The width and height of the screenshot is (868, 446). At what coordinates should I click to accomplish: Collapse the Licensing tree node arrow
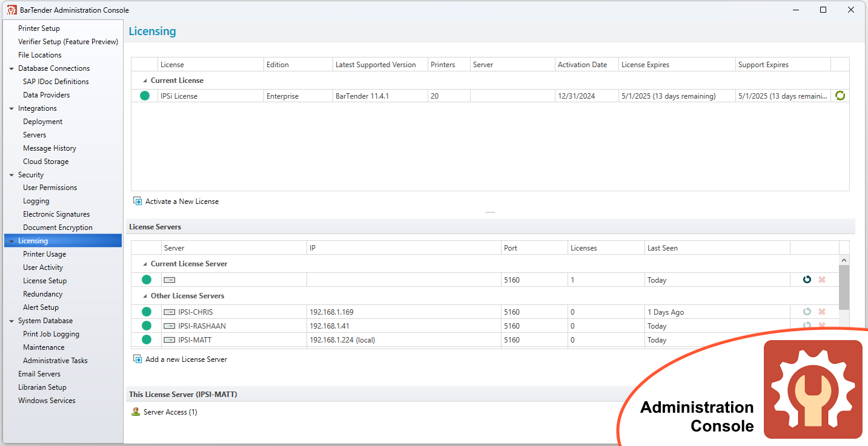pyautogui.click(x=12, y=241)
